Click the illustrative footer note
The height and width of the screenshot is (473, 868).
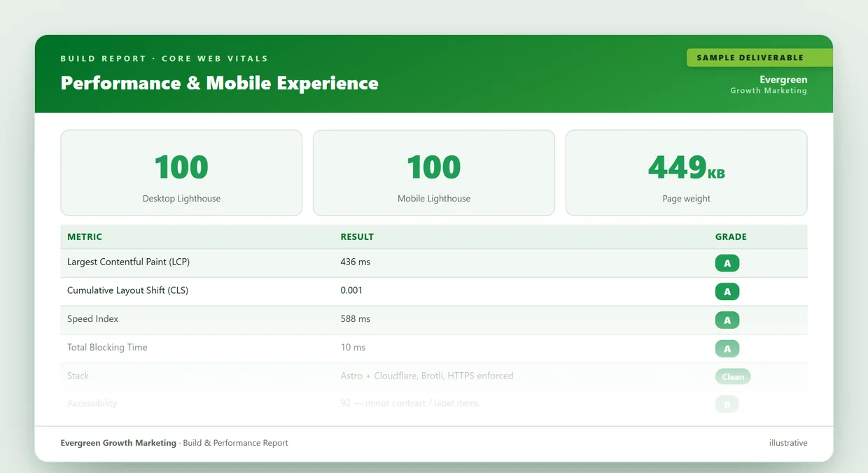pyautogui.click(x=788, y=443)
